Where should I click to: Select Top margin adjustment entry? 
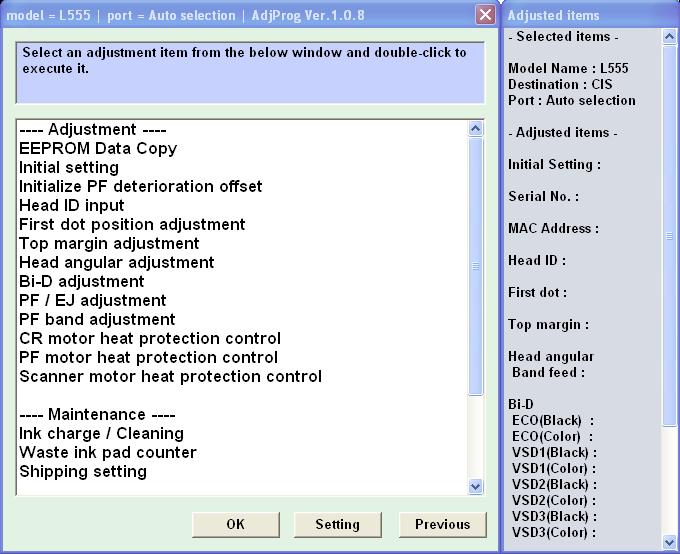click(x=109, y=243)
